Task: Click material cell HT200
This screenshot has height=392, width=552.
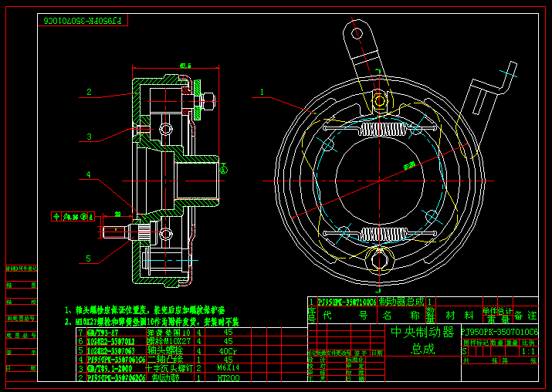Action: pos(228,377)
